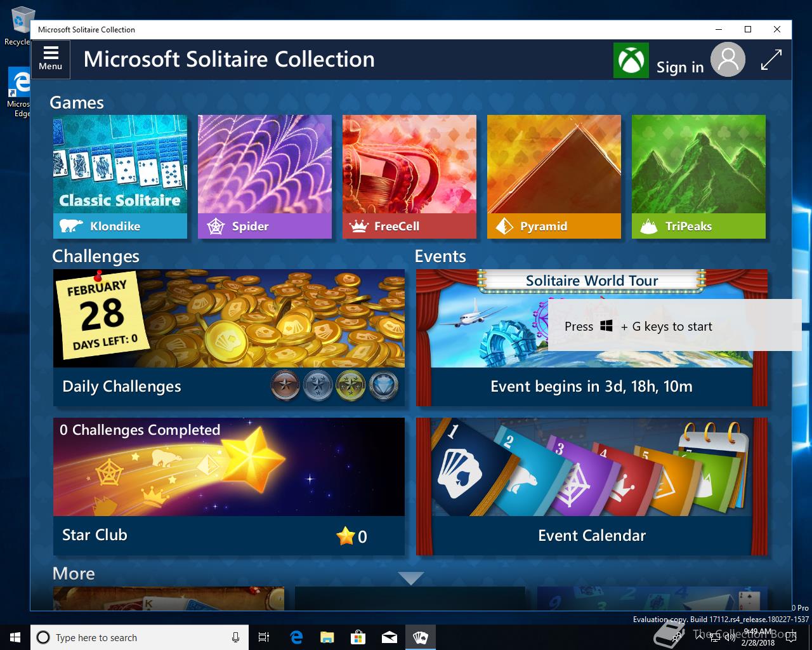Click the Solitaire cards taskbar icon
Image resolution: width=812 pixels, height=650 pixels.
point(420,637)
